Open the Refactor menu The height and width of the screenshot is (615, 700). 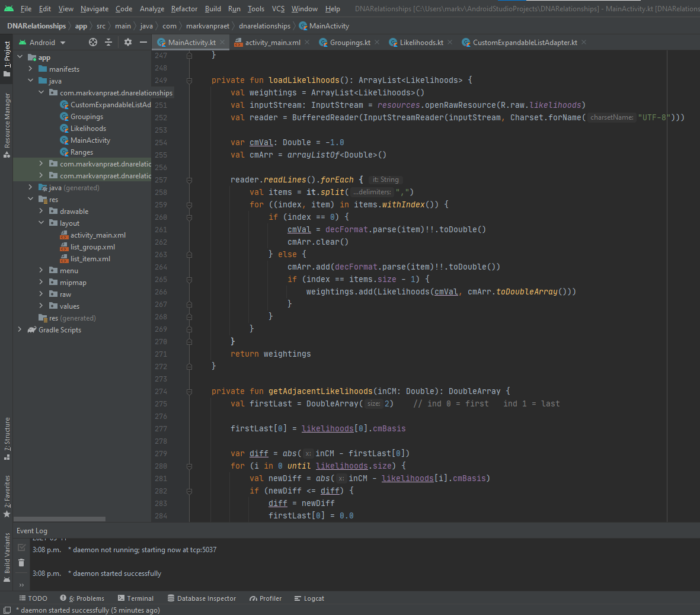[184, 9]
